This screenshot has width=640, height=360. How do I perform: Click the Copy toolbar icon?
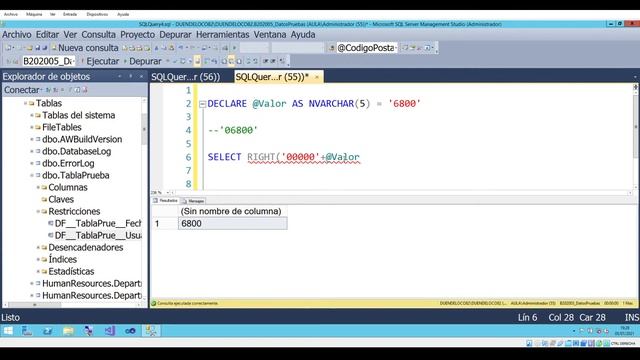click(164, 48)
